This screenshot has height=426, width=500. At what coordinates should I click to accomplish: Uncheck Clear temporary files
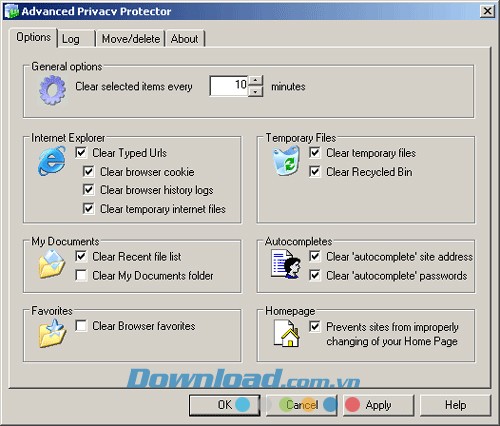point(315,153)
